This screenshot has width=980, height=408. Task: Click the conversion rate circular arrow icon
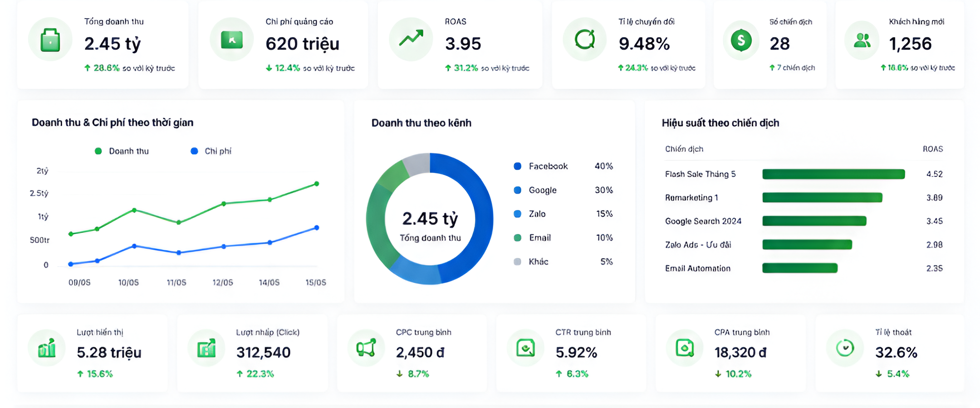click(x=585, y=39)
